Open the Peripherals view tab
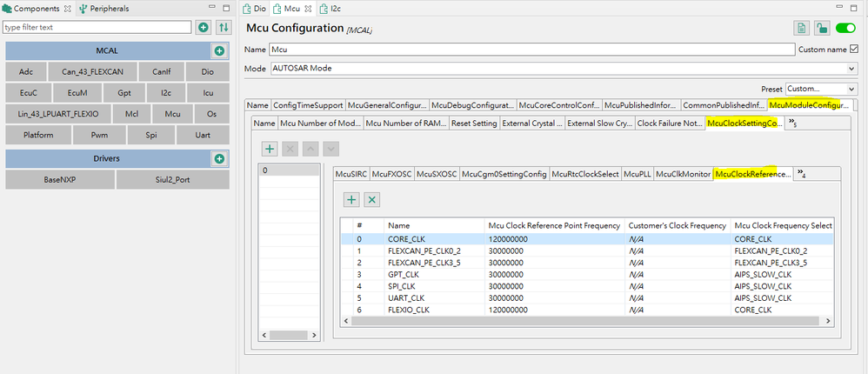The width and height of the screenshot is (868, 374). 104,9
